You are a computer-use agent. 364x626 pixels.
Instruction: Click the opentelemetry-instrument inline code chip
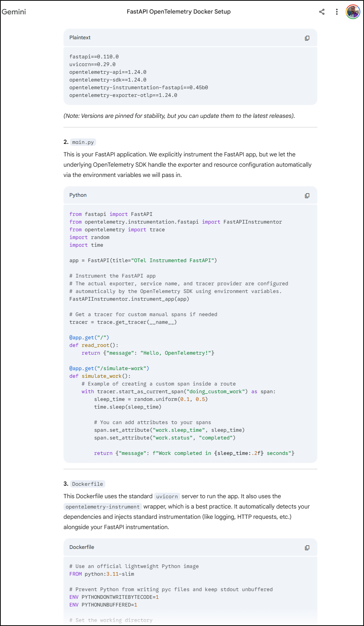102,507
